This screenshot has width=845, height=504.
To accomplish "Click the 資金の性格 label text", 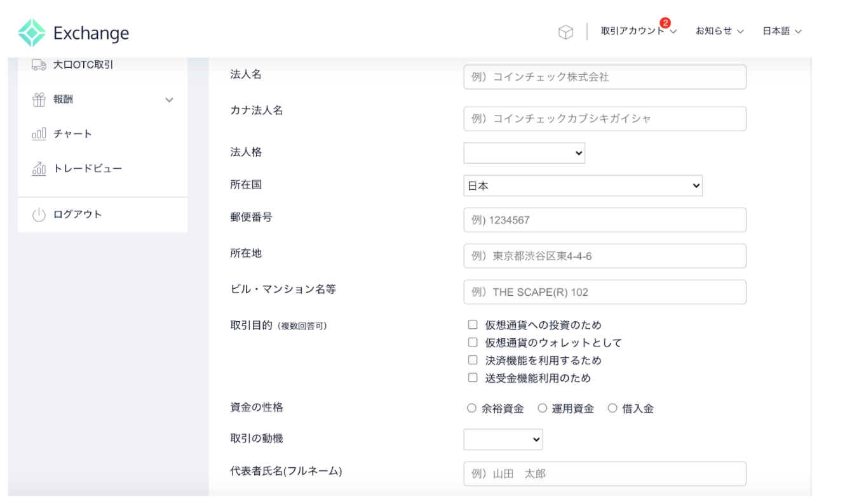I will point(257,408).
